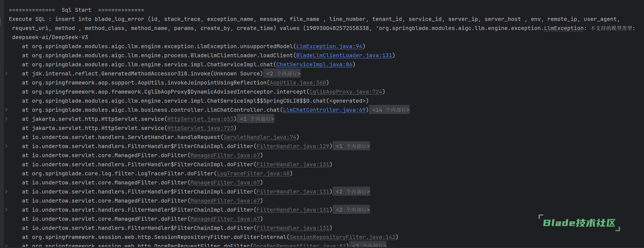The image size is (644, 248).
Task: Open the LlmException.java:94 link
Action: [329, 46]
